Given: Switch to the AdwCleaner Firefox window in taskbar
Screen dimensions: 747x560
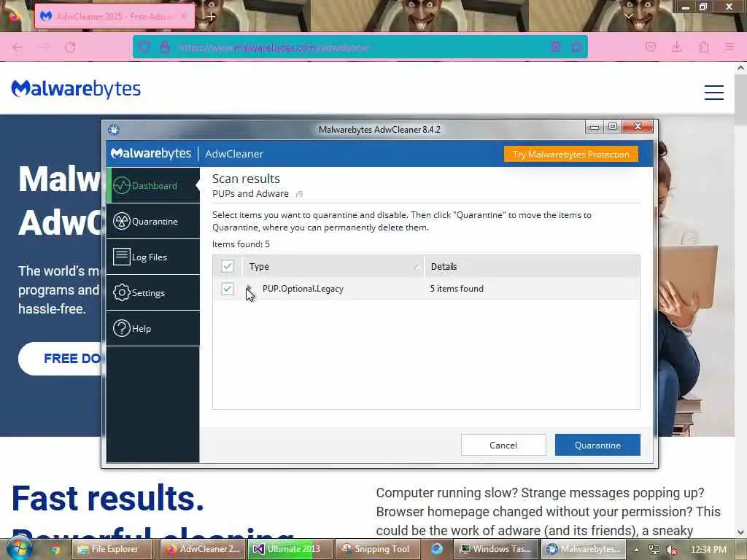Looking at the screenshot, I should tap(203, 549).
